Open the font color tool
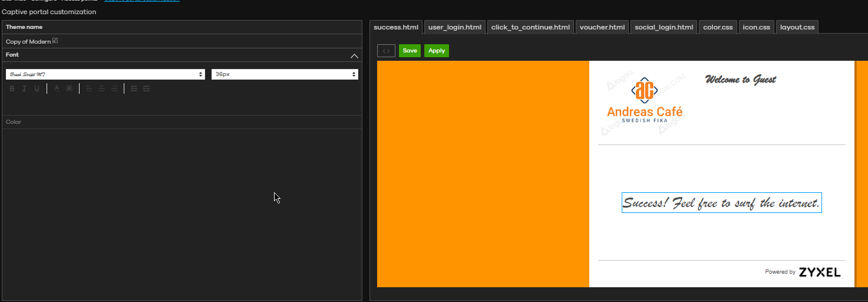Screen dimensions: 868x302 click(x=57, y=88)
